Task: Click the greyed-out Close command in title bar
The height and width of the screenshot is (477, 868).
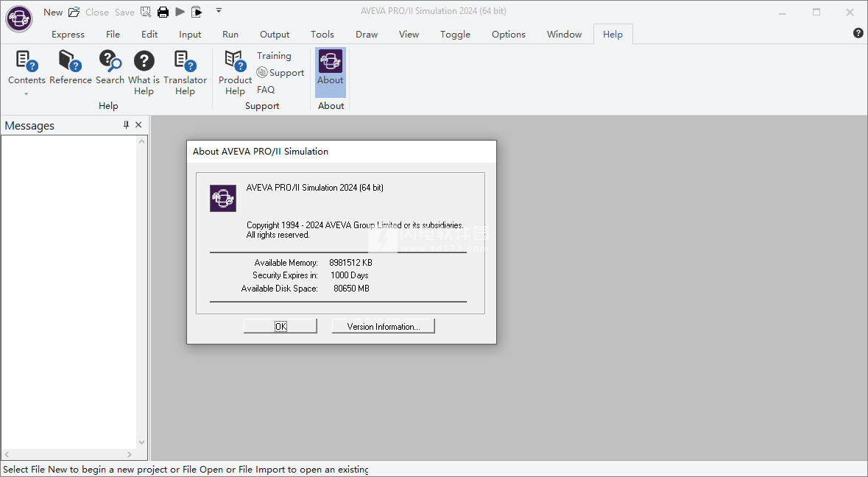Action: (x=97, y=13)
